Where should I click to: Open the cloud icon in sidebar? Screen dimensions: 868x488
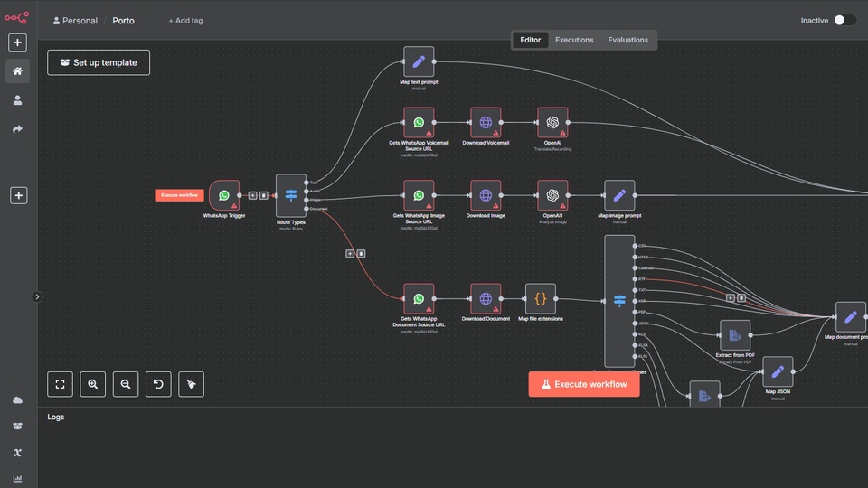point(18,400)
